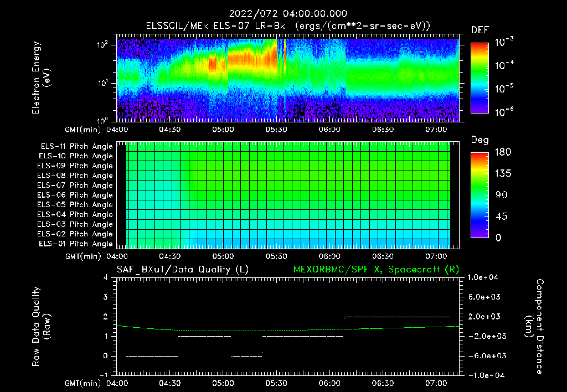Click the 6.0e+03 right axis value
Viewport: 567px width, 392px height.
coord(484,297)
